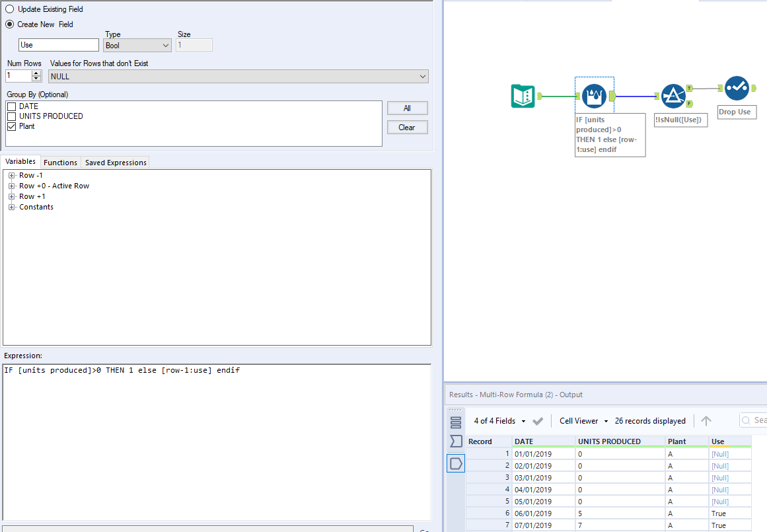767x532 pixels.
Task: Open the NULL values dropdown
Action: tap(423, 76)
